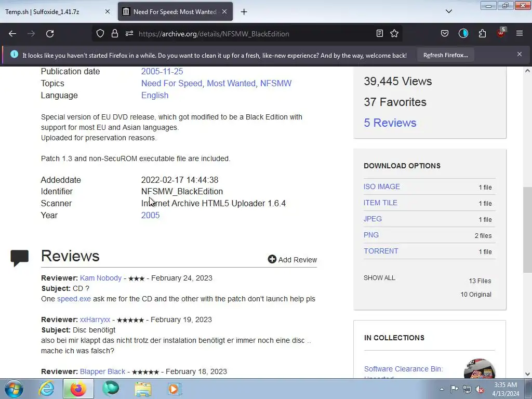The width and height of the screenshot is (532, 399).
Task: Show hidden tray icons arrow
Action: [x=442, y=389]
